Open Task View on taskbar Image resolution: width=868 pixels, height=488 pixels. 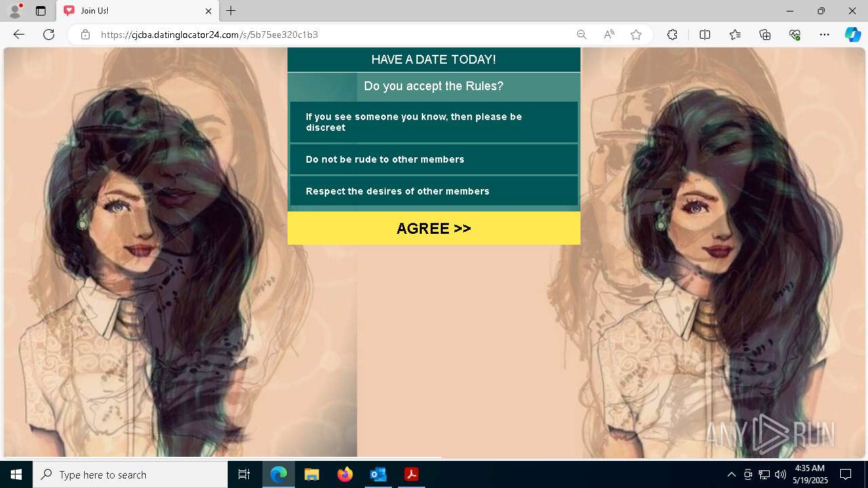pyautogui.click(x=244, y=474)
